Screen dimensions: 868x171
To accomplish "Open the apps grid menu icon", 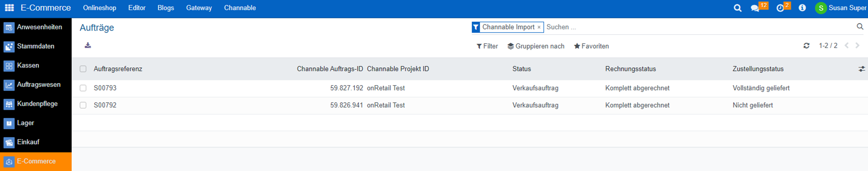I will 9,8.
